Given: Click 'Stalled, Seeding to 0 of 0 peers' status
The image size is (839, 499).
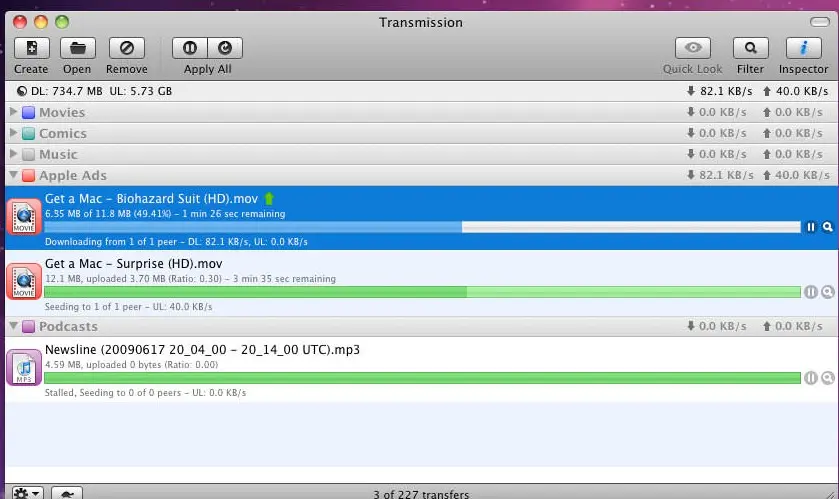Looking at the screenshot, I should click(113, 393).
